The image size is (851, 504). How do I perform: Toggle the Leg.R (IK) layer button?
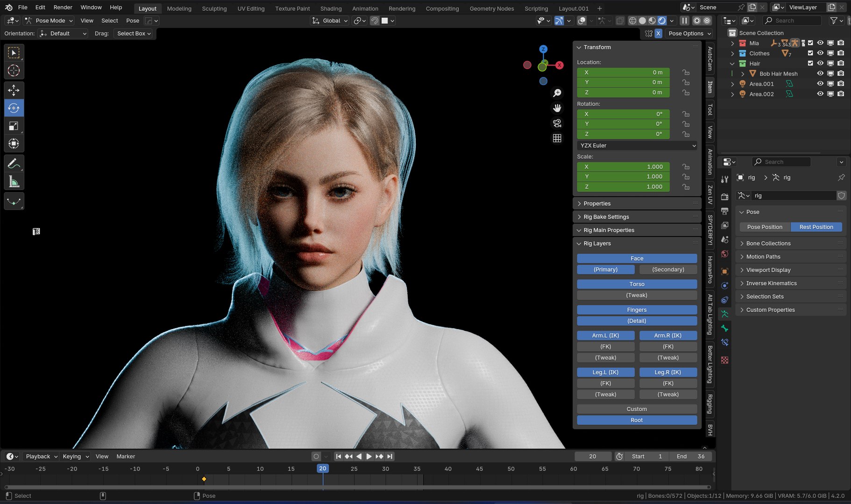[x=668, y=372]
